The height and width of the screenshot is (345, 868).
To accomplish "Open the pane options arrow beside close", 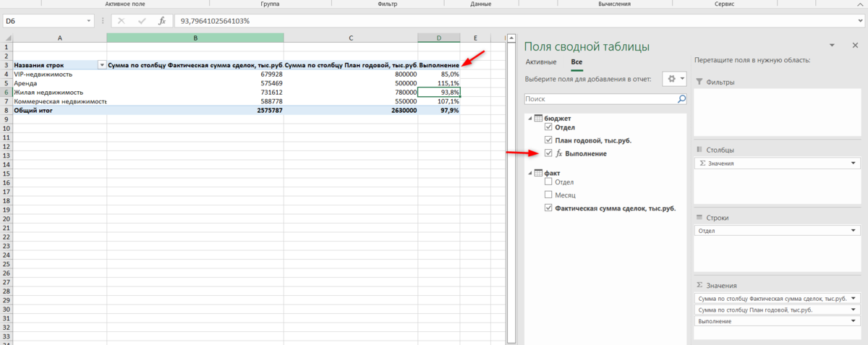I will [833, 46].
